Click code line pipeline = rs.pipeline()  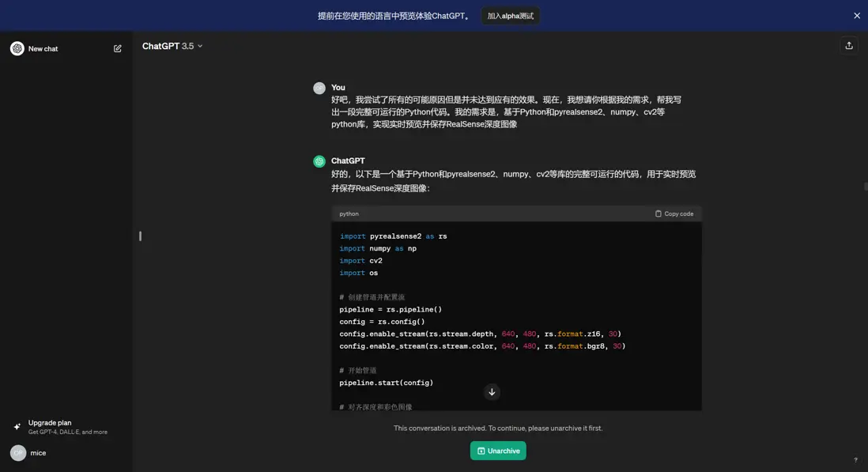click(391, 309)
